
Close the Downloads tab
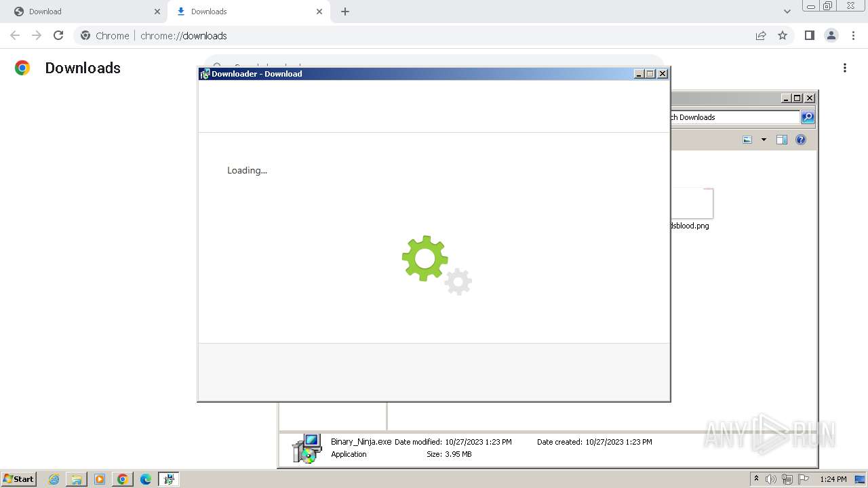[x=319, y=12]
